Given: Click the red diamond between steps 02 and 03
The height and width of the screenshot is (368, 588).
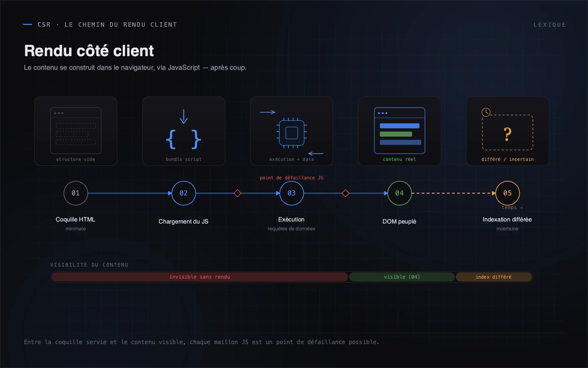Looking at the screenshot, I should coord(238,193).
